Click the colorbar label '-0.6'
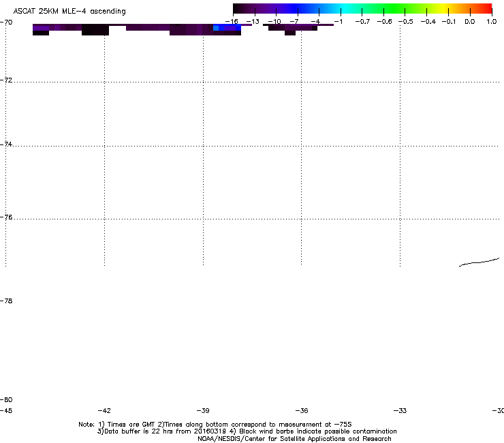 [x=384, y=22]
